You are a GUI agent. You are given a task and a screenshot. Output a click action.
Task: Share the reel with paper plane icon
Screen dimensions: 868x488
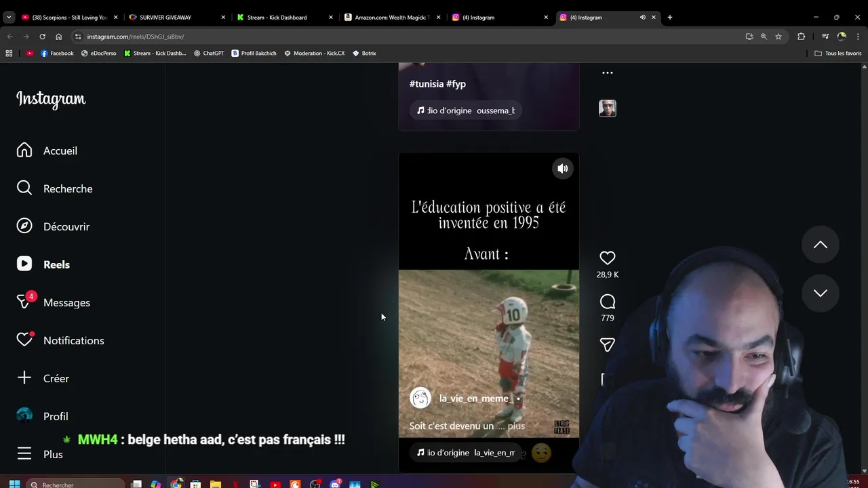[x=608, y=345]
